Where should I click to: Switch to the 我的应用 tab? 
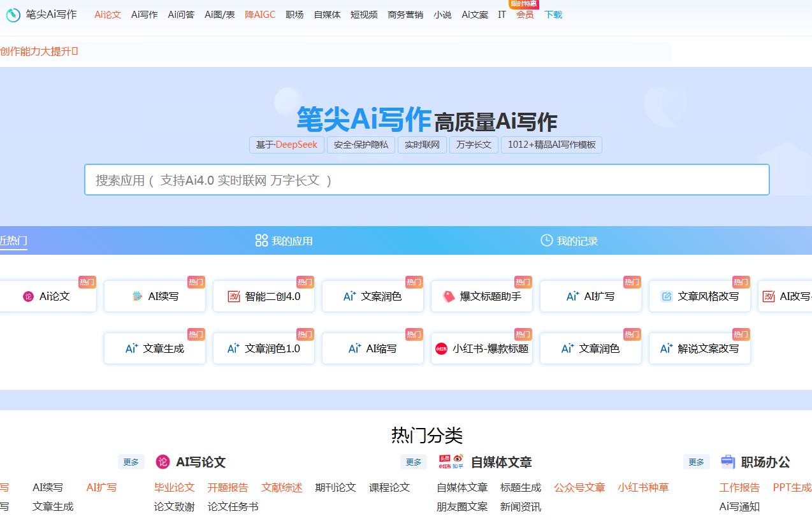pyautogui.click(x=284, y=241)
